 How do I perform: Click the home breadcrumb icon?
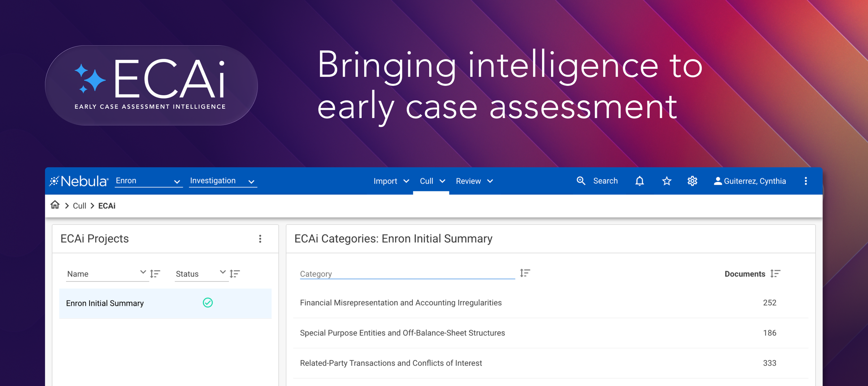click(55, 205)
